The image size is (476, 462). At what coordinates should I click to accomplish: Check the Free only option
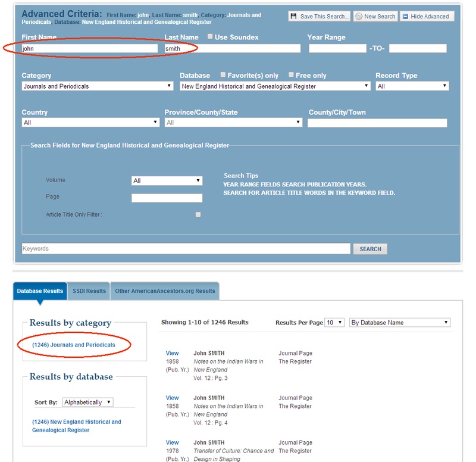click(x=291, y=75)
